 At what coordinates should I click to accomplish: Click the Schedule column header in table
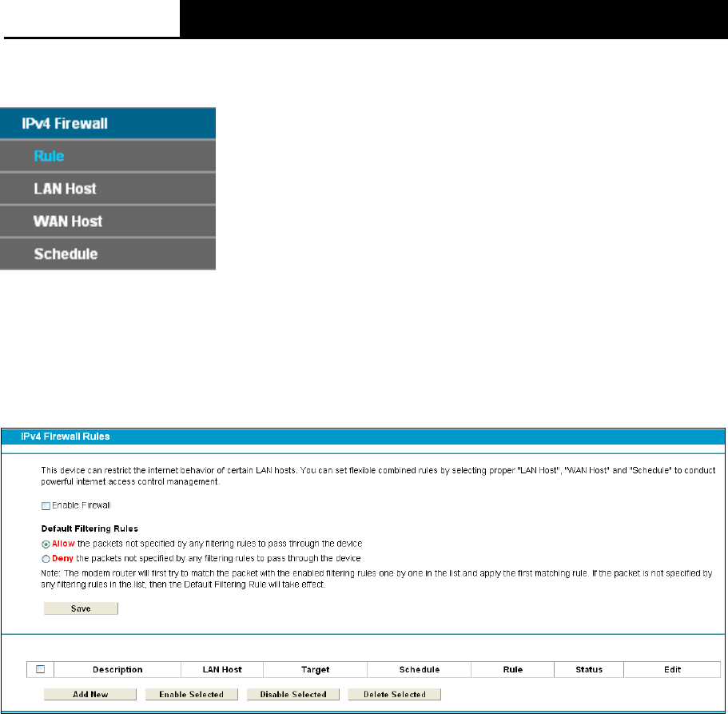pos(420,669)
